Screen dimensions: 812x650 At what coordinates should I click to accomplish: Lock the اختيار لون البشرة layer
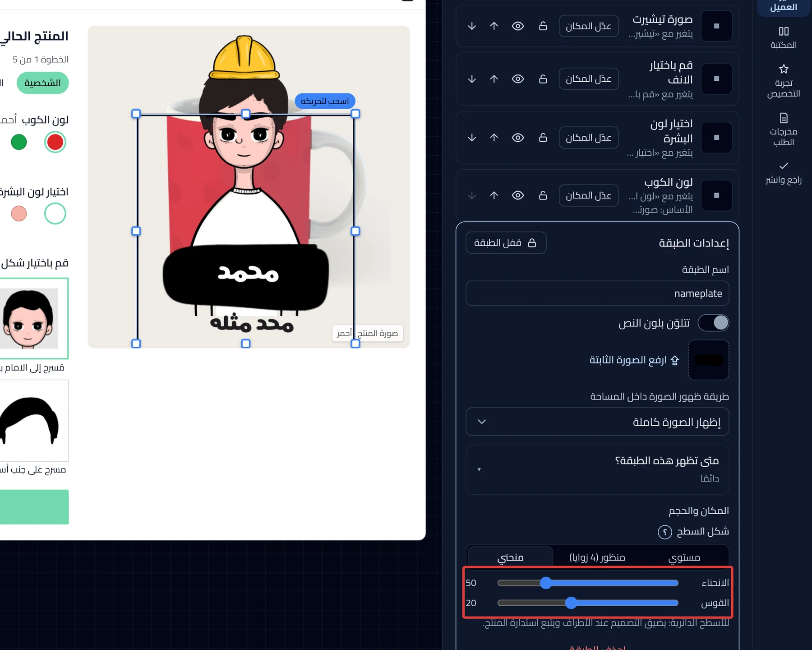543,138
